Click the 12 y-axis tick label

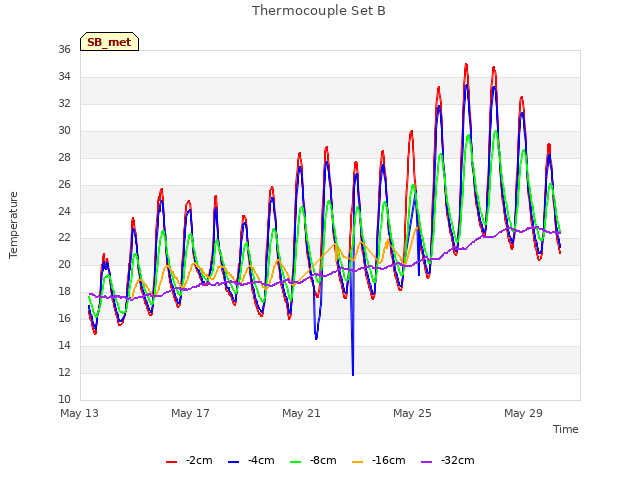point(64,373)
